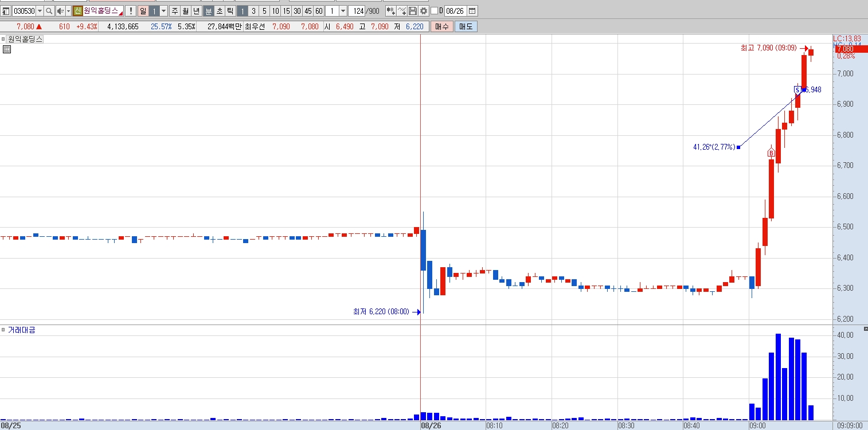
Task: Switch to 주 (weekly) chart
Action: 174,11
